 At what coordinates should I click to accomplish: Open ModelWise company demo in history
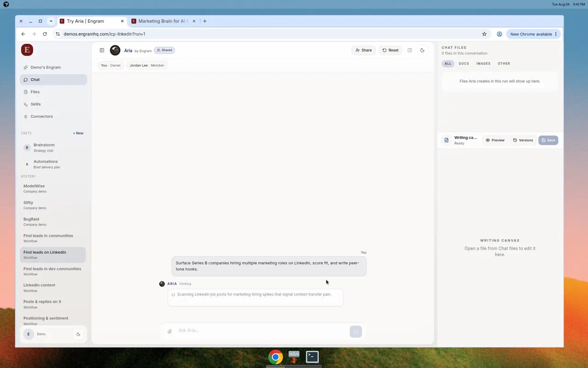coord(53,189)
